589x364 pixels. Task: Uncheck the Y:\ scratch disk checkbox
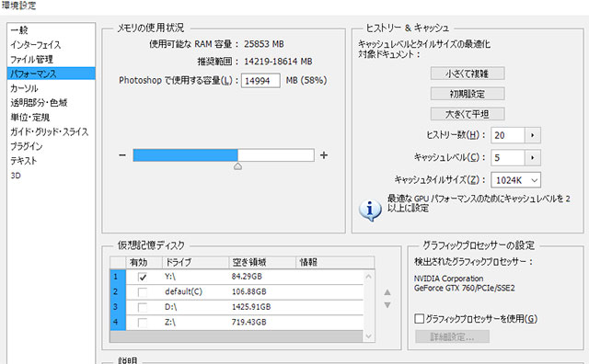coord(143,278)
